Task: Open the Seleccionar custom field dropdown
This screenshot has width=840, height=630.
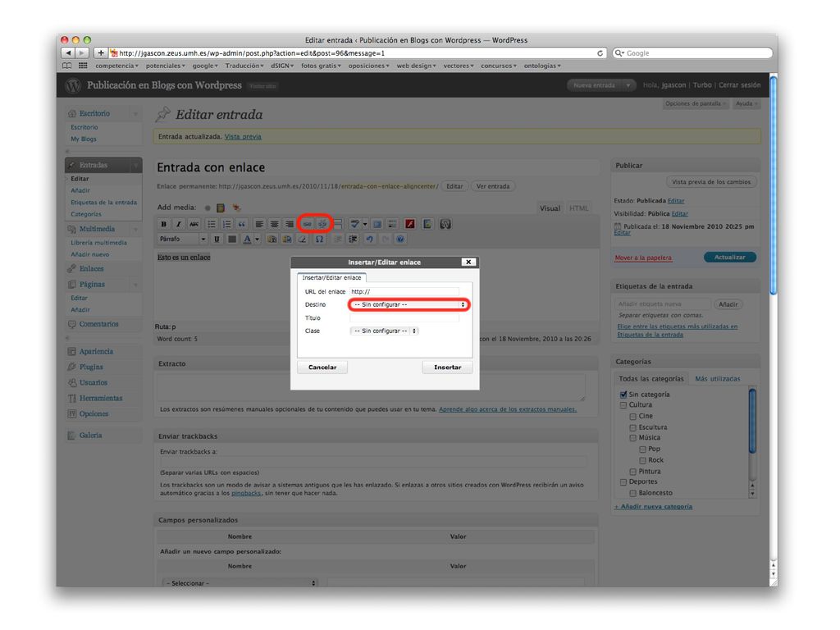Action: coord(240,582)
